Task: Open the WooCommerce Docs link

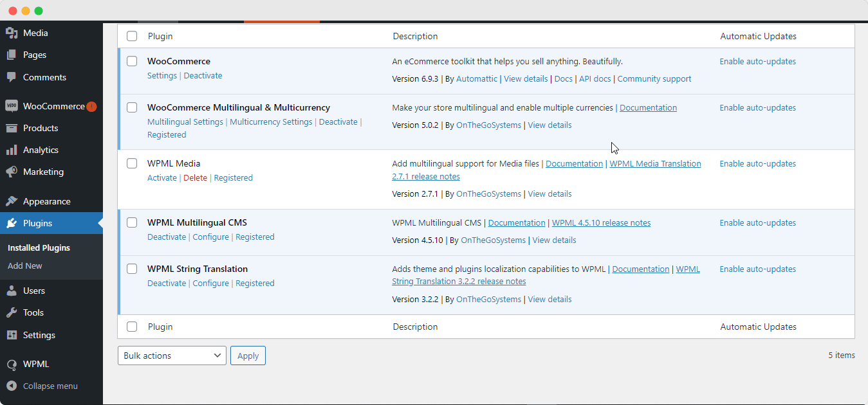Action: tap(564, 78)
